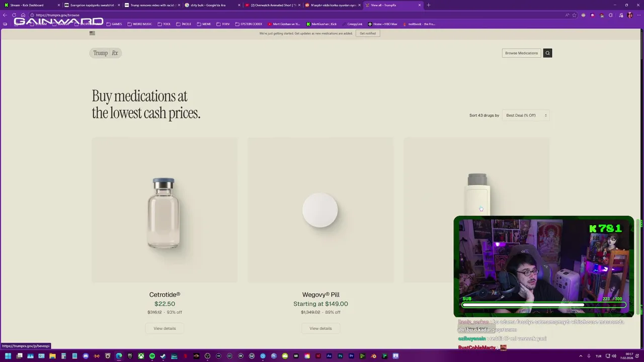Image resolution: width=644 pixels, height=362 pixels.
Task: Open Task View from the taskbar
Action: pos(20,356)
